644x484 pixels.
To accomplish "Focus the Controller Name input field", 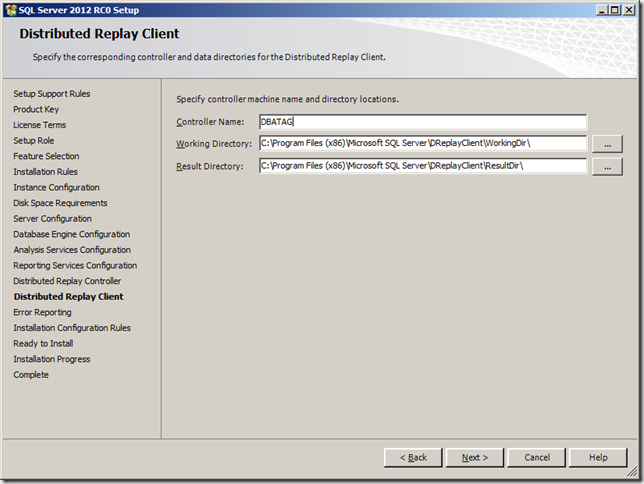I will coord(423,122).
